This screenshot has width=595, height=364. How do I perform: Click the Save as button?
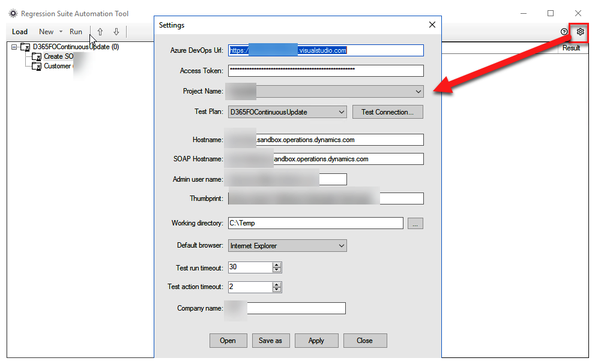pyautogui.click(x=270, y=341)
